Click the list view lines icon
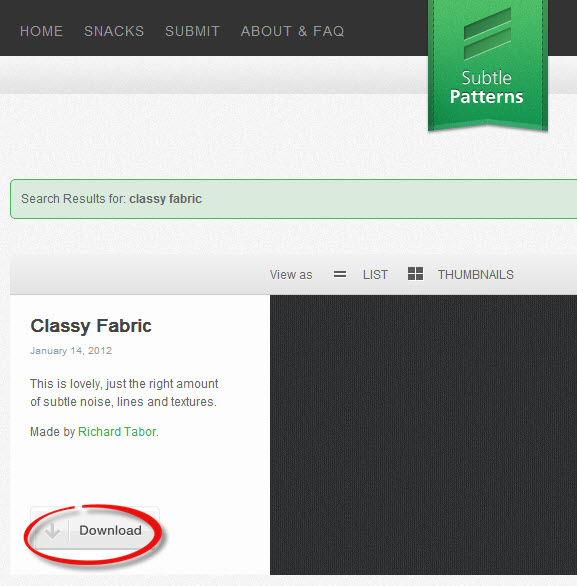Screen dimensions: 577x586 (x=340, y=275)
